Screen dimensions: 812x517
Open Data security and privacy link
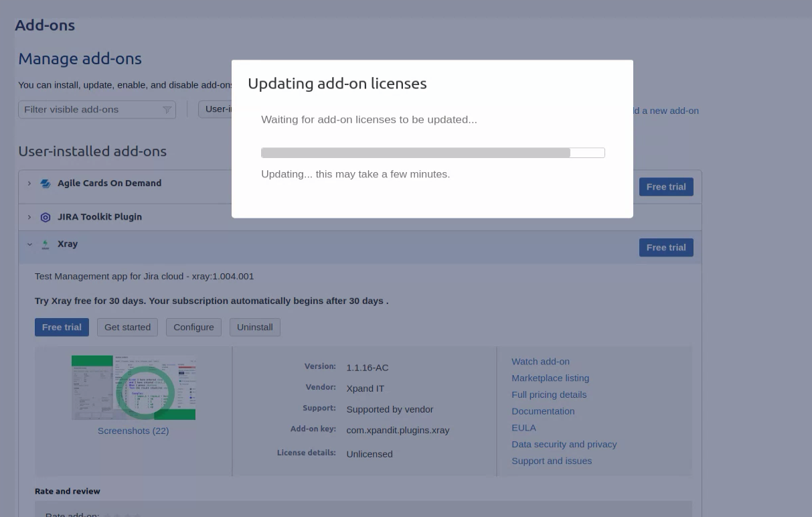tap(564, 444)
